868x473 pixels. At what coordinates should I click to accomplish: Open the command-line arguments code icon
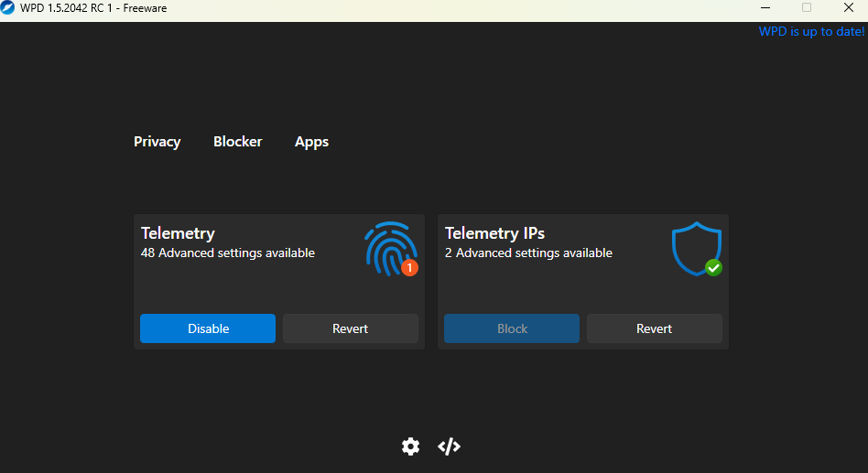(449, 446)
